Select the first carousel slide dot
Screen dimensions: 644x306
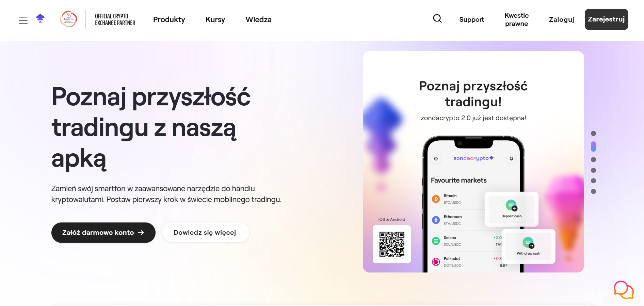pos(593,133)
